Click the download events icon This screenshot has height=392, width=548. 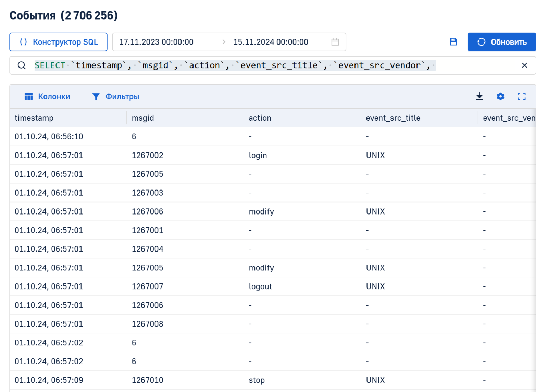[x=480, y=96]
